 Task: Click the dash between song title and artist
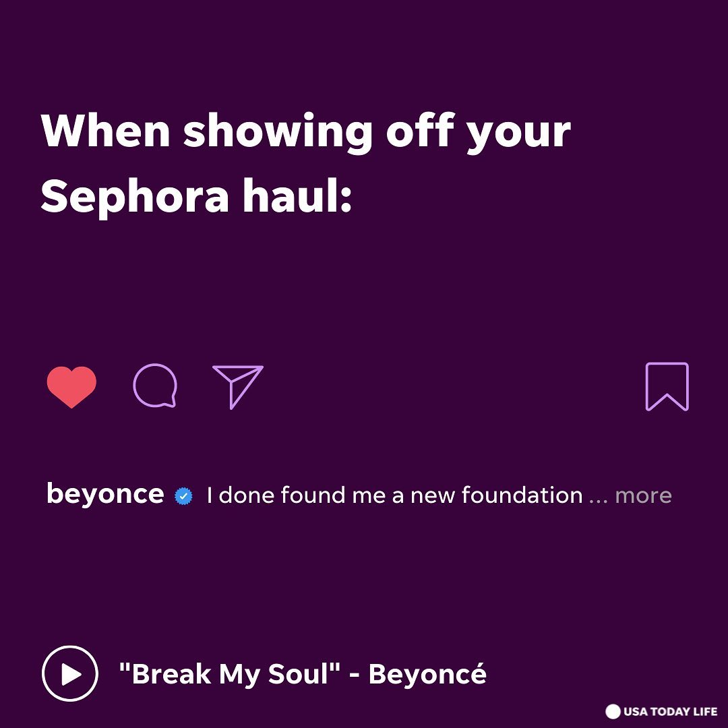coord(355,675)
